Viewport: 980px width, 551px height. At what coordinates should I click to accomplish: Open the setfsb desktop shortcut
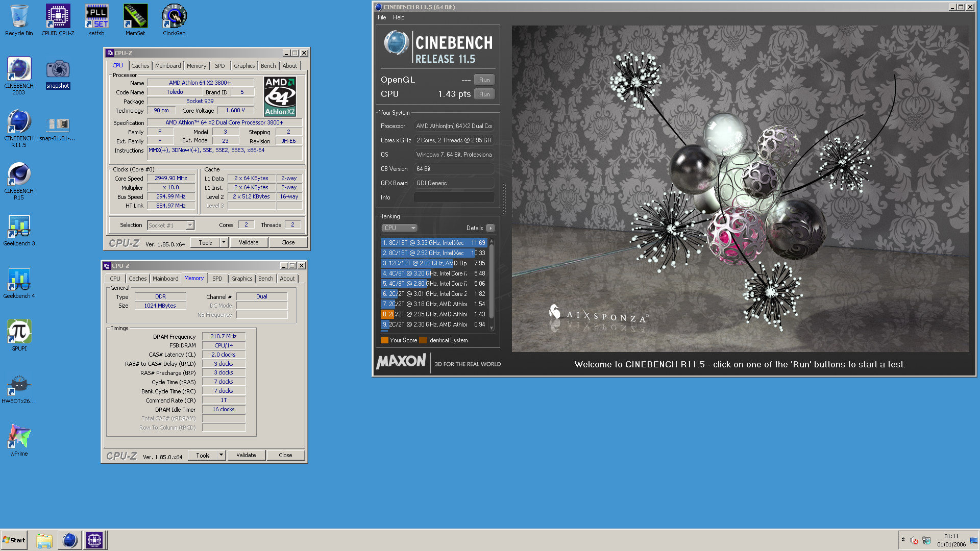[96, 20]
